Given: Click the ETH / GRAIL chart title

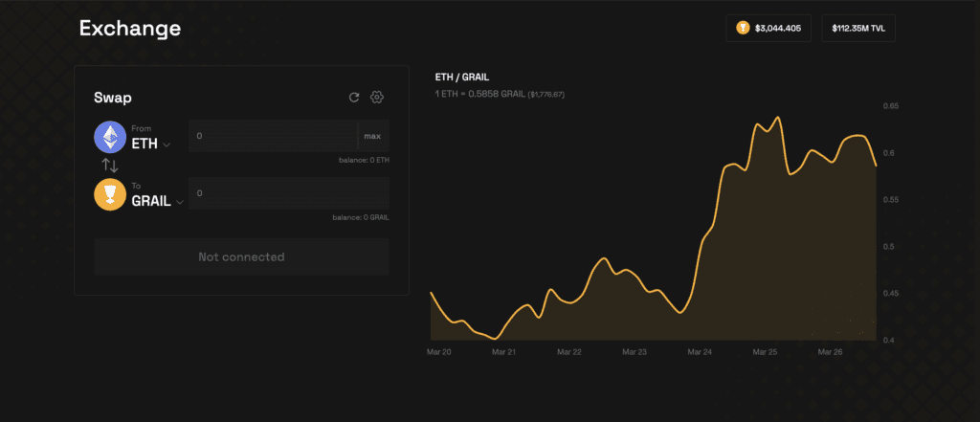Looking at the screenshot, I should [462, 78].
